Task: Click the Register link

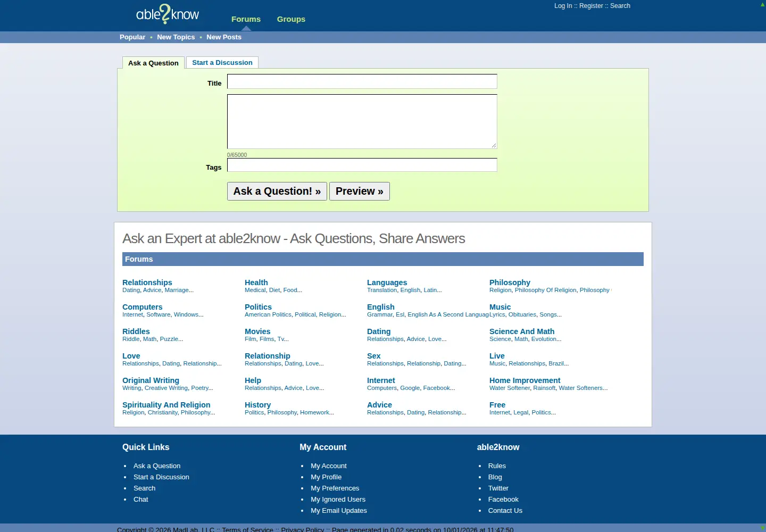Action: tap(591, 6)
